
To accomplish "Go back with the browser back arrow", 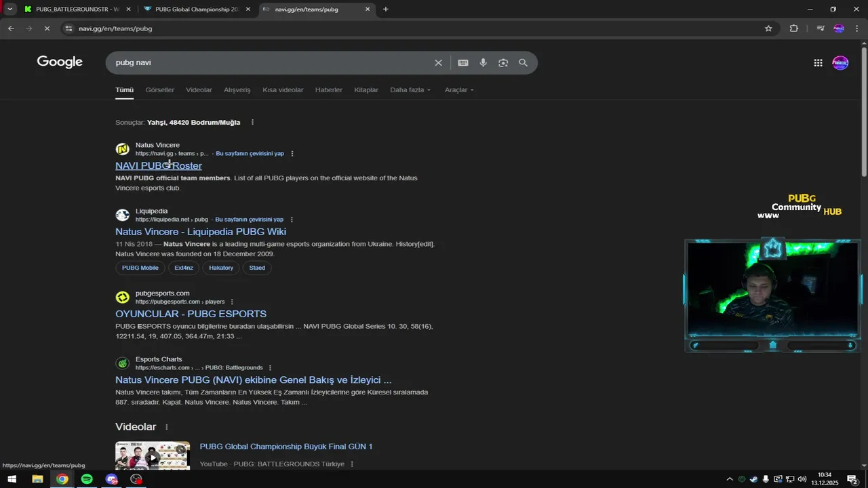I will coord(11,28).
